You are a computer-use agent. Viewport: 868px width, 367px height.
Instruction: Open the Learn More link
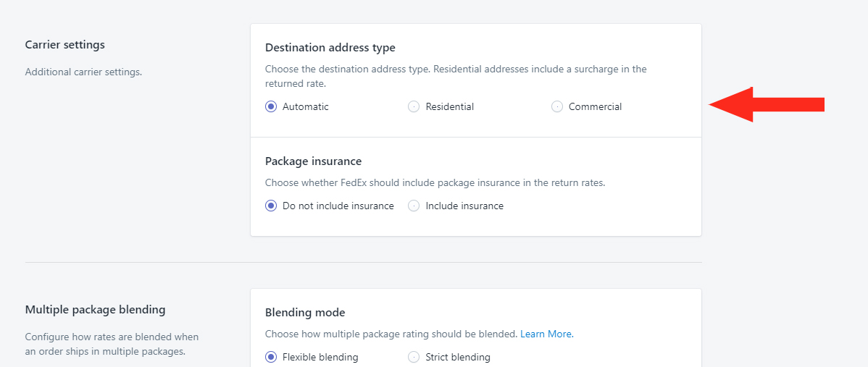547,334
